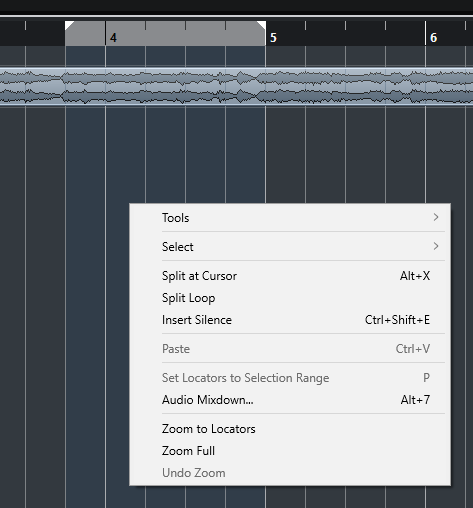
Task: Click the left locator handle in ruler
Action: tap(69, 25)
